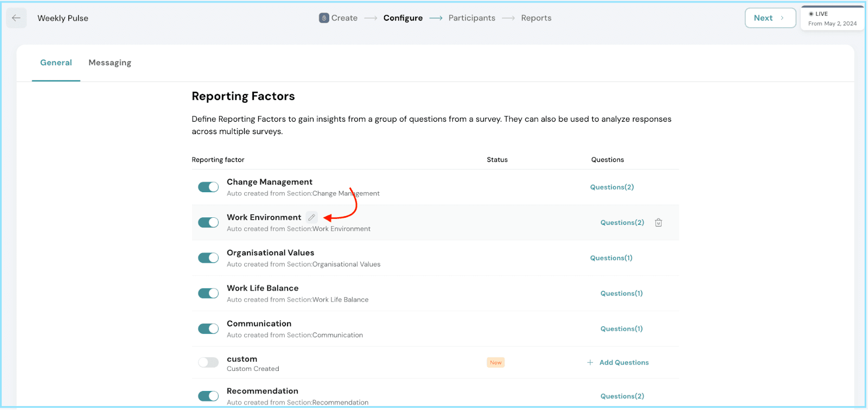
Task: Click the pencil icon beside Work Environment
Action: (311, 217)
